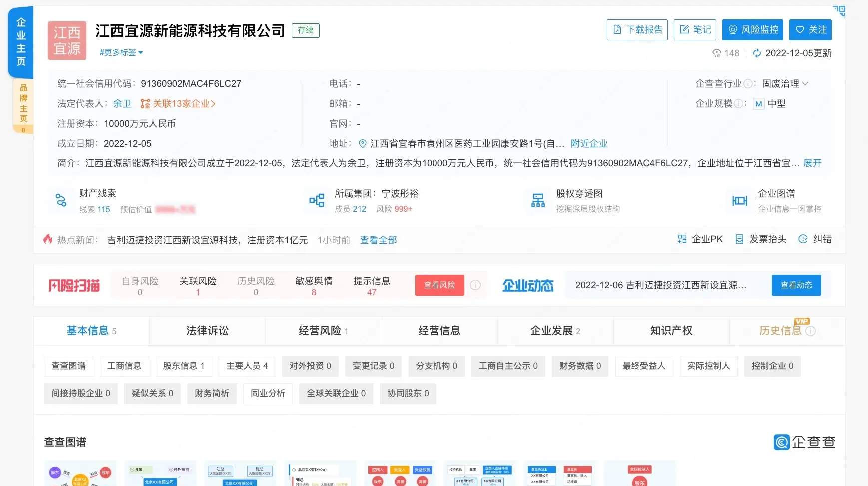Viewport: 868px width, 486px height.
Task: Click the 热点新闻 flame icon
Action: (x=48, y=239)
